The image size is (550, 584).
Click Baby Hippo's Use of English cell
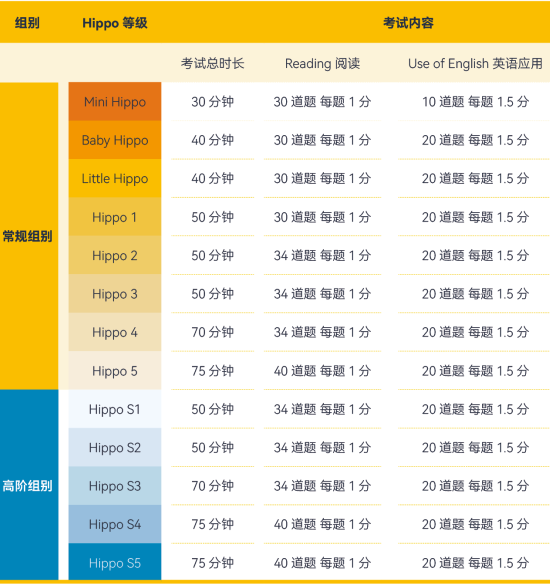coord(476,140)
